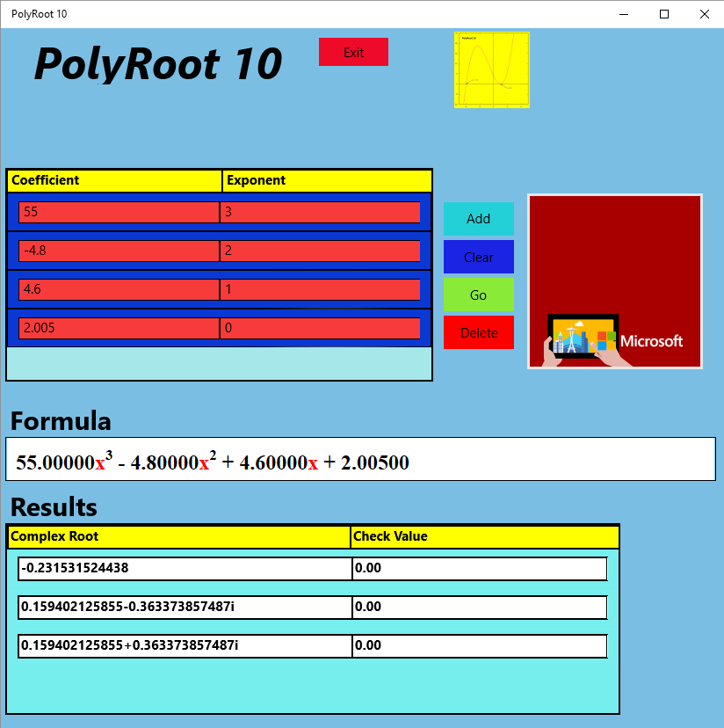Click the PolyRoot 10 title heading
Screen dimensions: 724x728
[x=158, y=63]
